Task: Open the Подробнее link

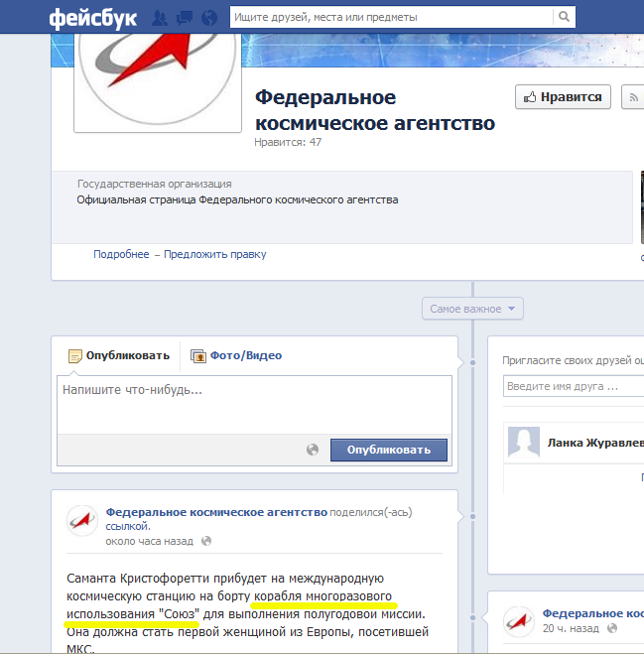Action: (121, 254)
